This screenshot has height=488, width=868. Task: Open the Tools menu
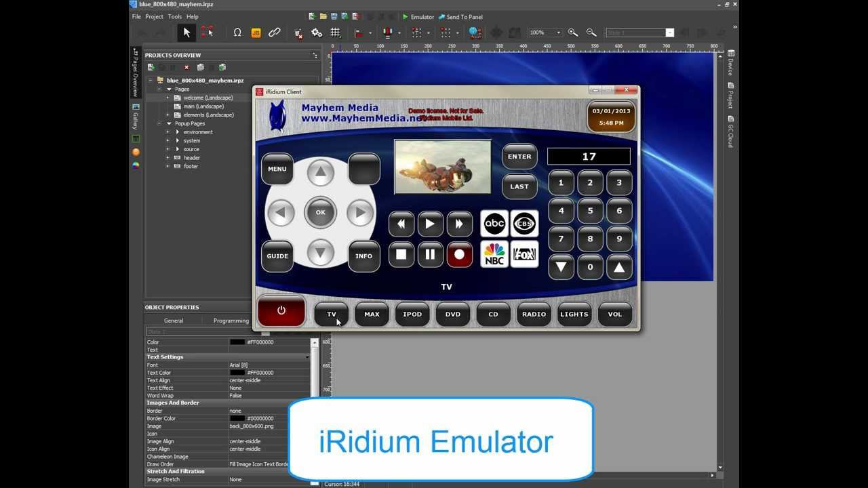pyautogui.click(x=175, y=16)
